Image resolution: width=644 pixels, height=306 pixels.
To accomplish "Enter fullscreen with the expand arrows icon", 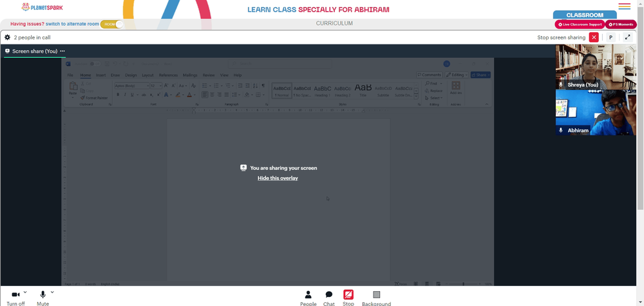I will tap(627, 37).
